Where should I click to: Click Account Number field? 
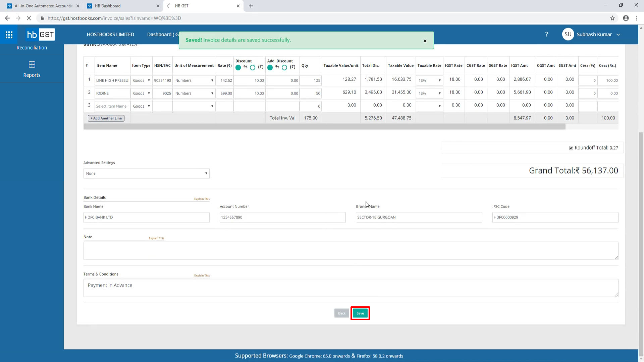pyautogui.click(x=283, y=217)
